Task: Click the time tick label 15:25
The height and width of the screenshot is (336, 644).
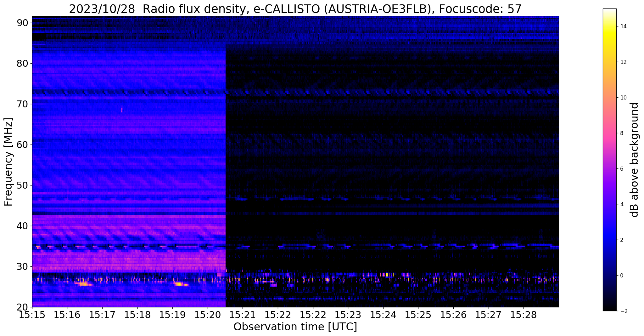Action: pos(418,315)
